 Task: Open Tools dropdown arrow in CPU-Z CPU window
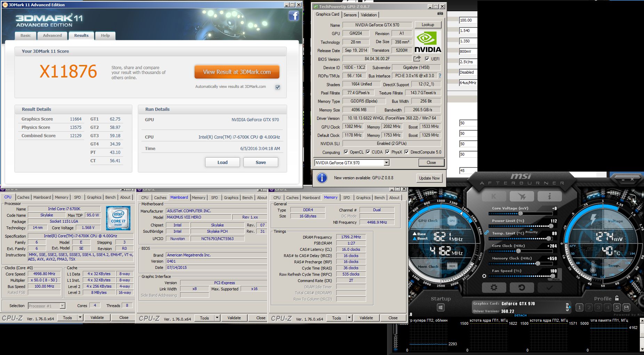pos(80,317)
